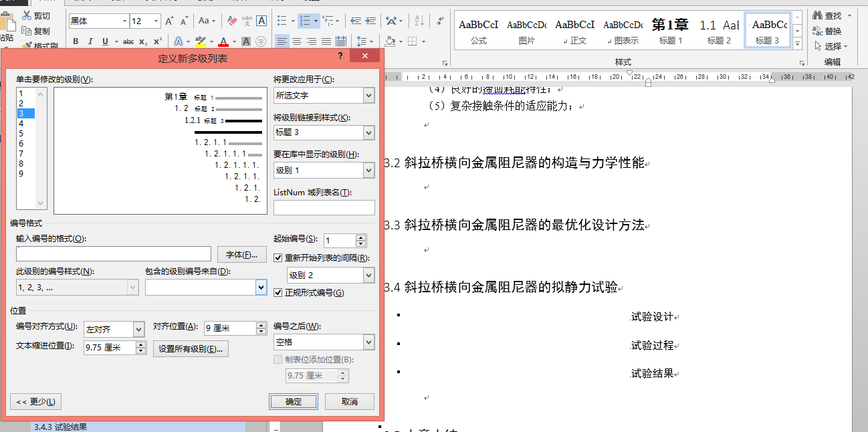Select level 4 in level list
This screenshot has height=432, width=868.
tap(25, 124)
